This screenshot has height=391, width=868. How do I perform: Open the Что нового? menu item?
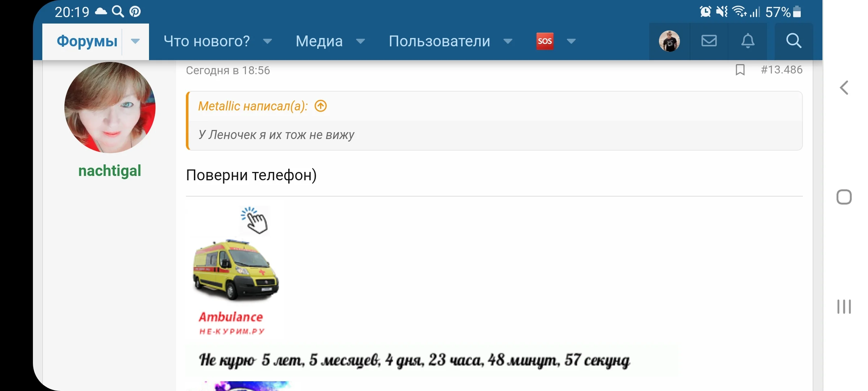point(207,41)
